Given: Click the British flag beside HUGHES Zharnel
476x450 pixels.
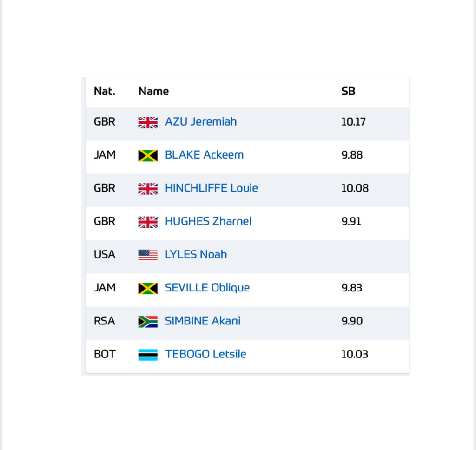Looking at the screenshot, I should 148,222.
